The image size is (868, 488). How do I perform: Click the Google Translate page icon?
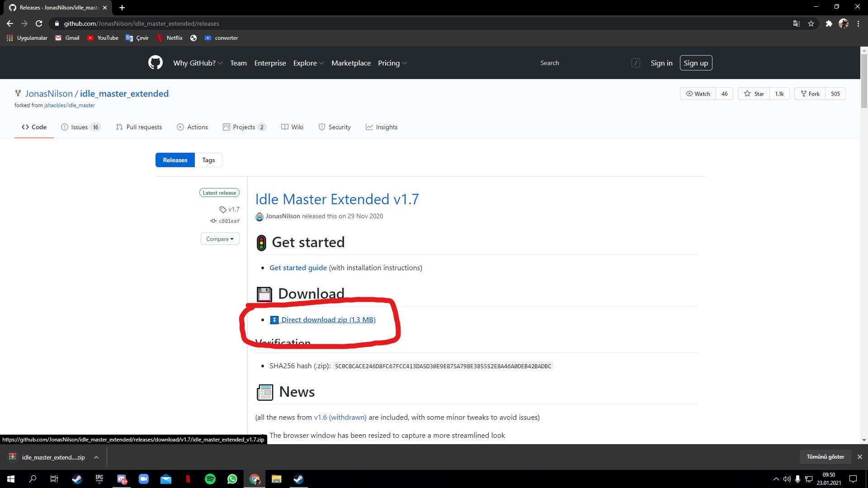797,23
